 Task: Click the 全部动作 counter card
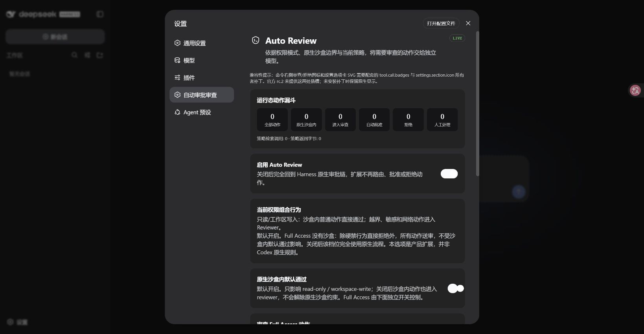[272, 119]
